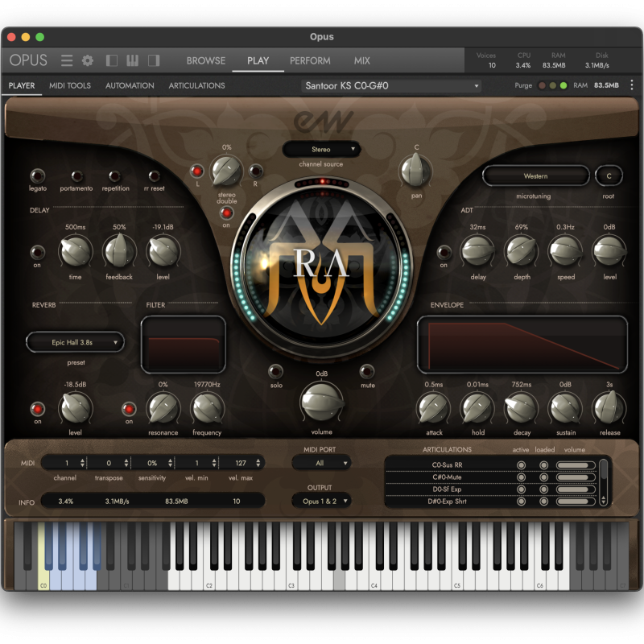This screenshot has width=644, height=644.
Task: Open the AUTOMATION sub-tab
Action: [x=130, y=85]
